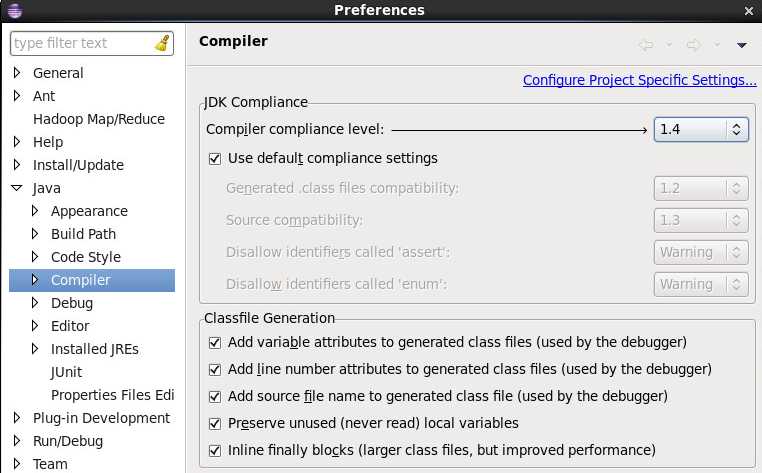Image resolution: width=762 pixels, height=473 pixels.
Task: Click the back navigation arrow icon
Action: (x=645, y=45)
